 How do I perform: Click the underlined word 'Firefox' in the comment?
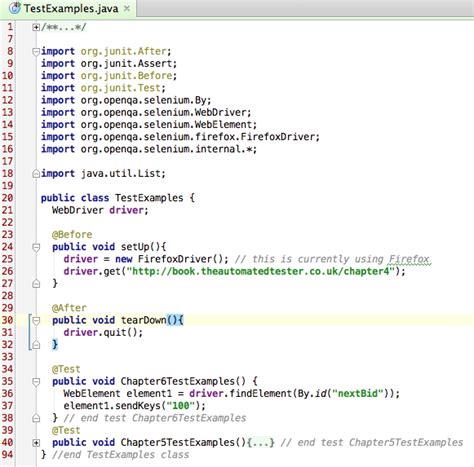pyautogui.click(x=410, y=259)
